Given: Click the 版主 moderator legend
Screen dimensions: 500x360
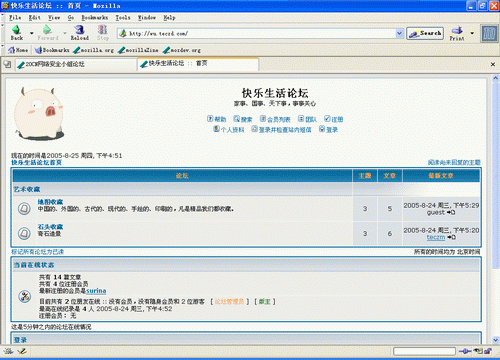Looking at the screenshot, I should tap(264, 301).
